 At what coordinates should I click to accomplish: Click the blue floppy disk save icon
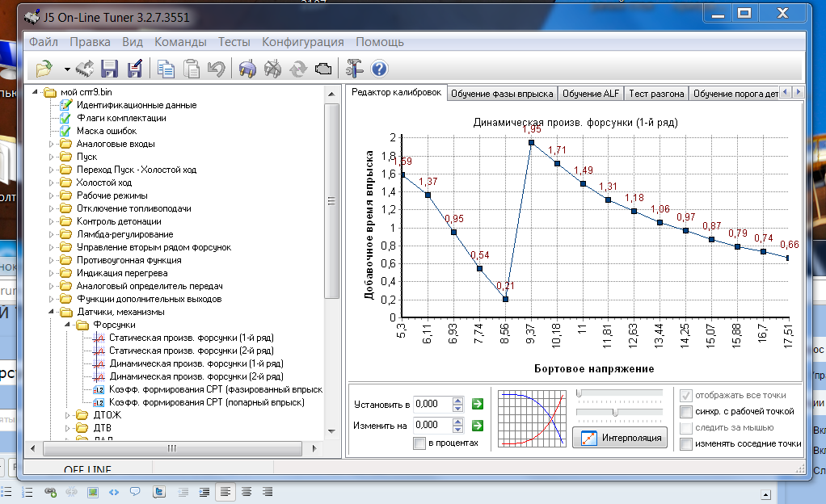click(109, 69)
